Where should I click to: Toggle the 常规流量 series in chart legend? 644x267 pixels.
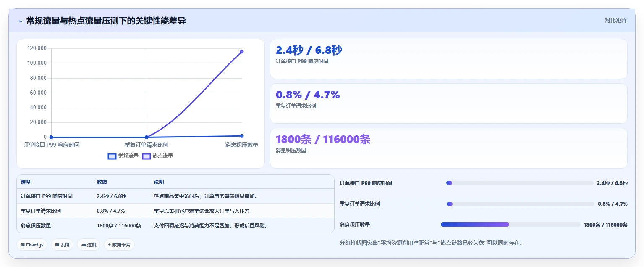tap(123, 156)
